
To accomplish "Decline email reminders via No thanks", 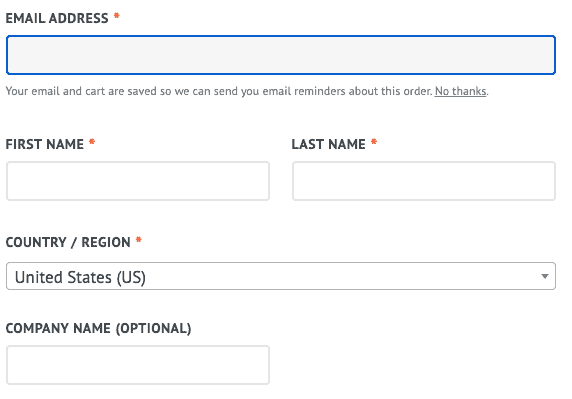I will pos(460,91).
